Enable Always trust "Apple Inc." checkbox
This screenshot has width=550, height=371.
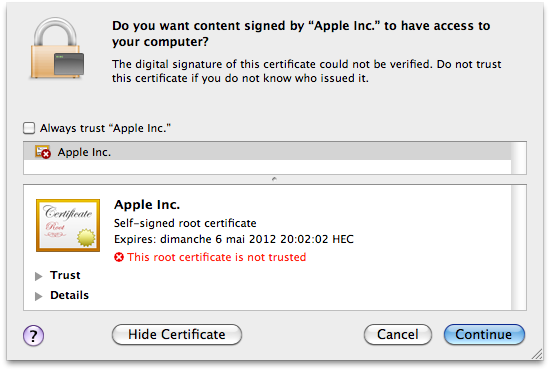[x=29, y=128]
